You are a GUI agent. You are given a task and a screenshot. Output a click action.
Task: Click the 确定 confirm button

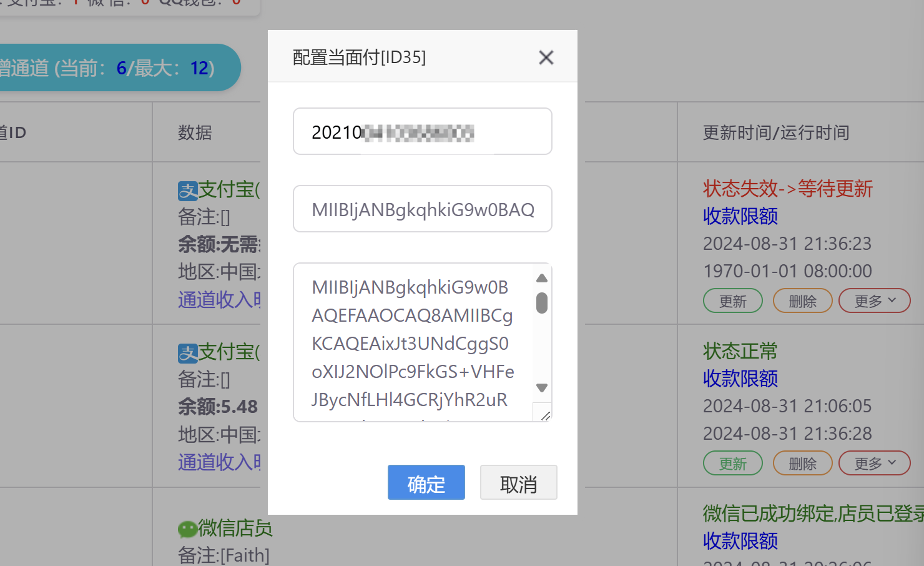(426, 482)
